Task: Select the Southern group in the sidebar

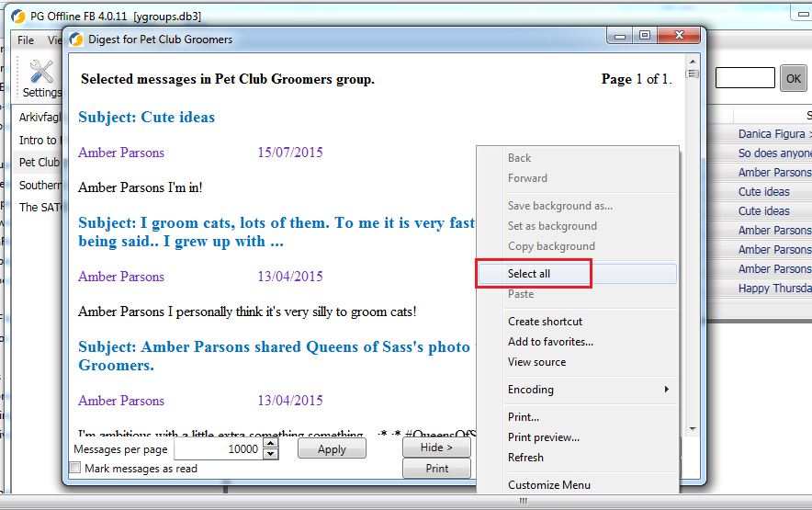Action: [x=39, y=185]
